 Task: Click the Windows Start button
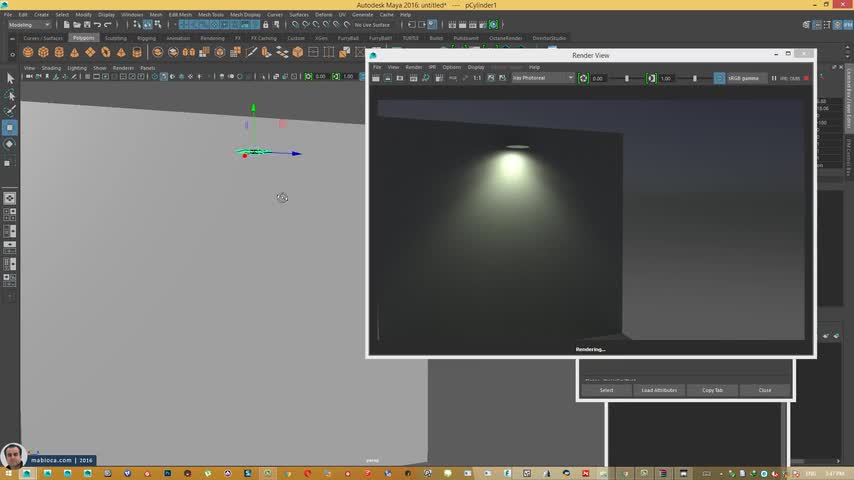pos(8,473)
